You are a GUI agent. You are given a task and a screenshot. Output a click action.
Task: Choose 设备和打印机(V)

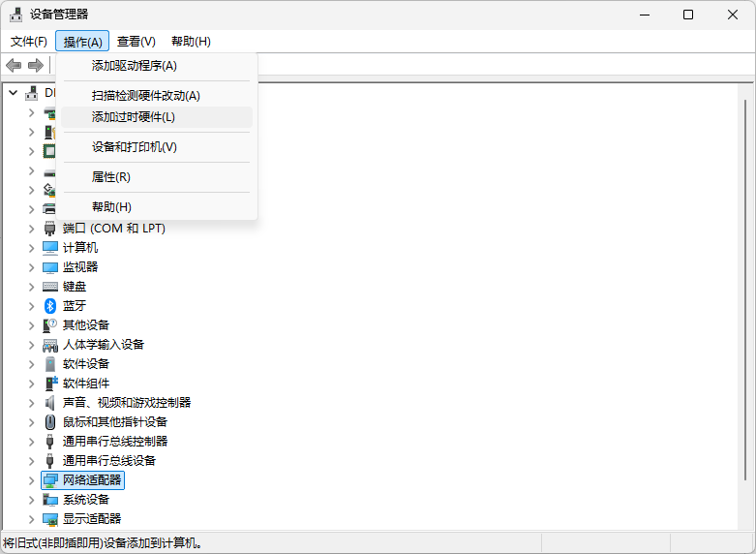coord(157,147)
